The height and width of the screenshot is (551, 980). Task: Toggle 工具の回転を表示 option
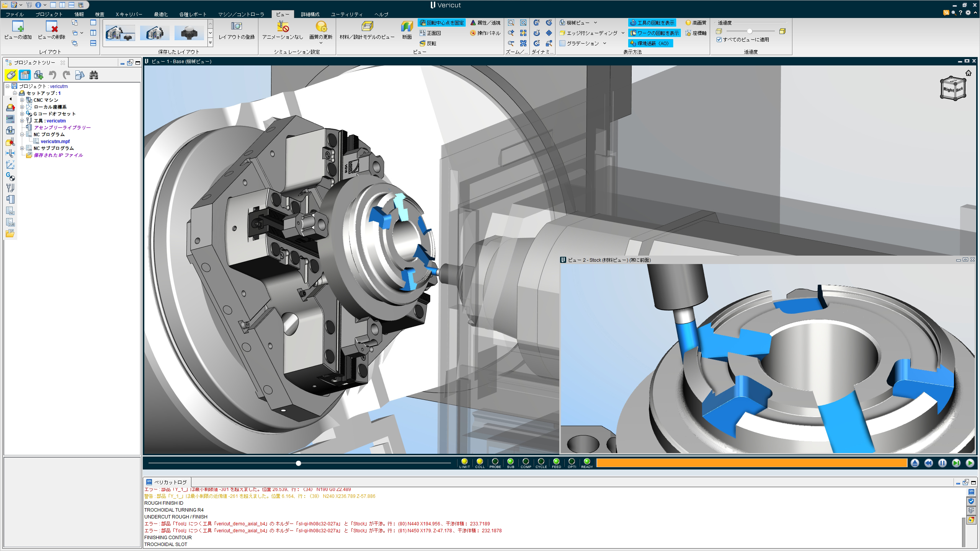652,23
